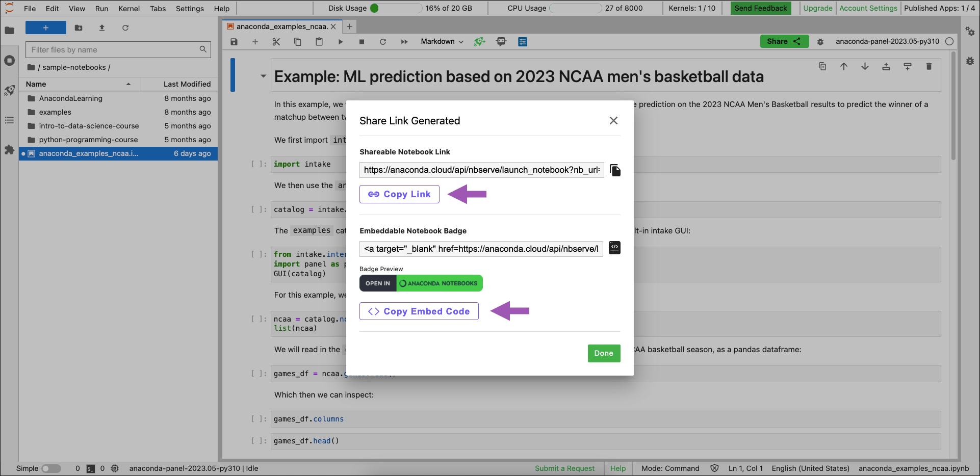
Task: Open the python-programming-course folder
Action: [x=118, y=140]
